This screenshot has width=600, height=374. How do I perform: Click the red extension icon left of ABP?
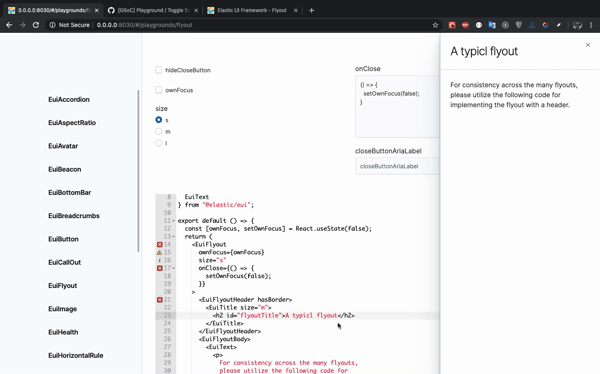click(452, 25)
